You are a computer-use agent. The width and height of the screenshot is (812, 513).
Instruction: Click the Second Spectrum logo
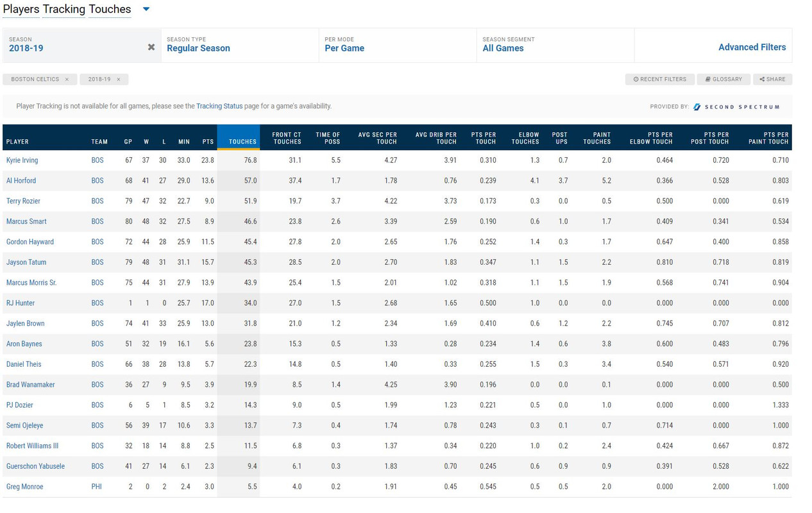tap(736, 107)
